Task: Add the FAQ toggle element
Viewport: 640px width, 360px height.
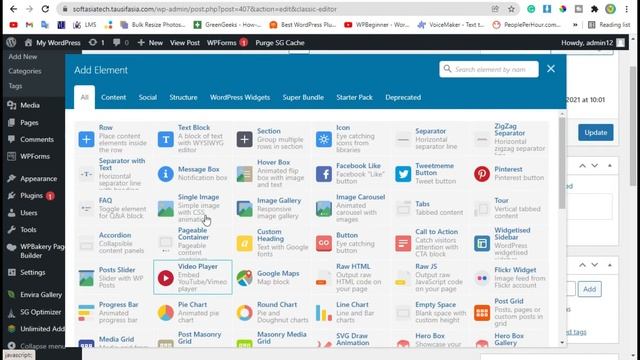Action: click(113, 208)
